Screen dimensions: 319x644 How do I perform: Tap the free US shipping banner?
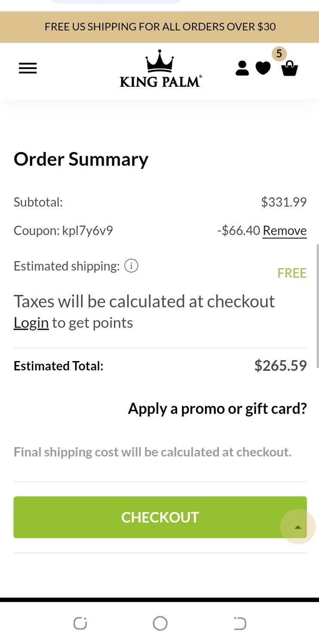(159, 27)
